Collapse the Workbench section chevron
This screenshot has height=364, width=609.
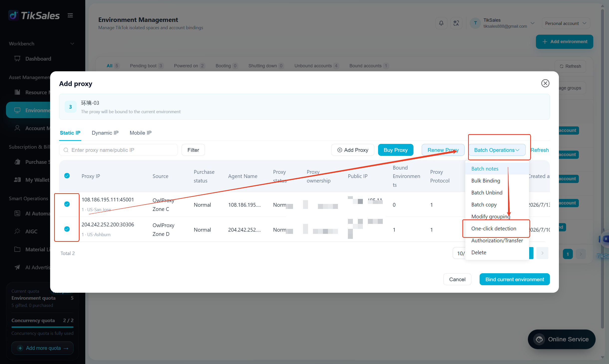(72, 44)
